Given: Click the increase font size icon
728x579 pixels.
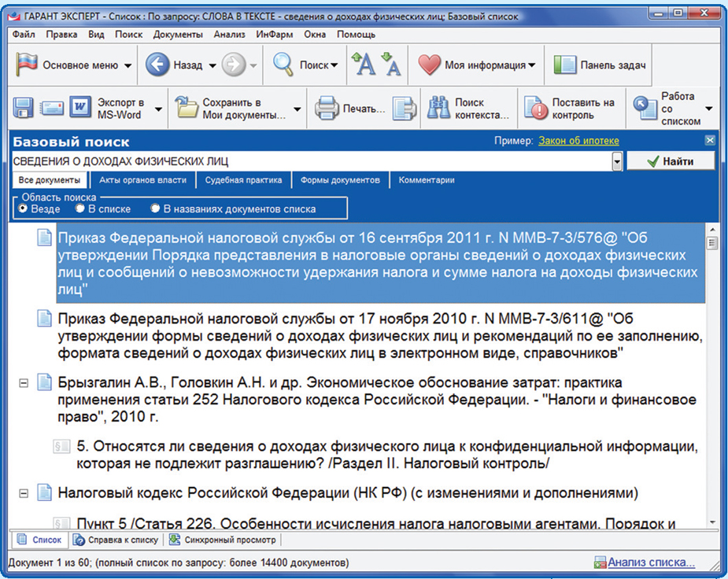Looking at the screenshot, I should 363,65.
